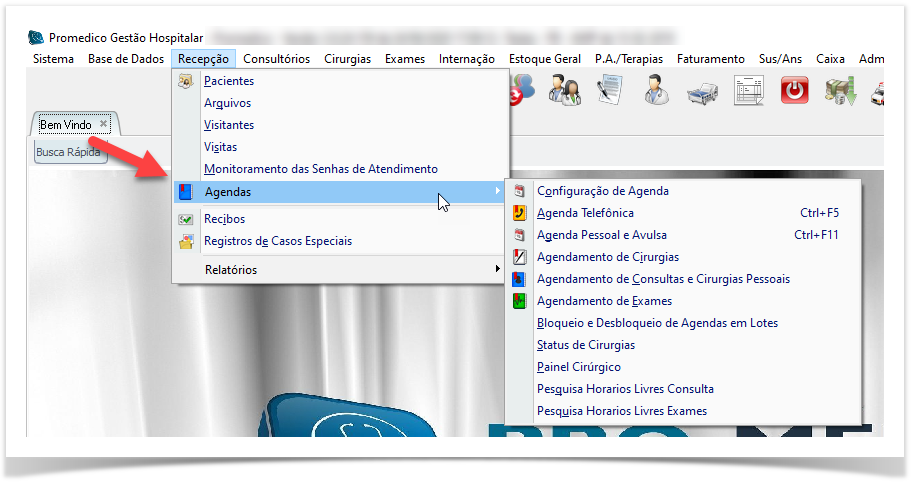The width and height of the screenshot is (918, 486).
Task: Select Painel Cirúrgico menu entry
Action: [x=578, y=367]
